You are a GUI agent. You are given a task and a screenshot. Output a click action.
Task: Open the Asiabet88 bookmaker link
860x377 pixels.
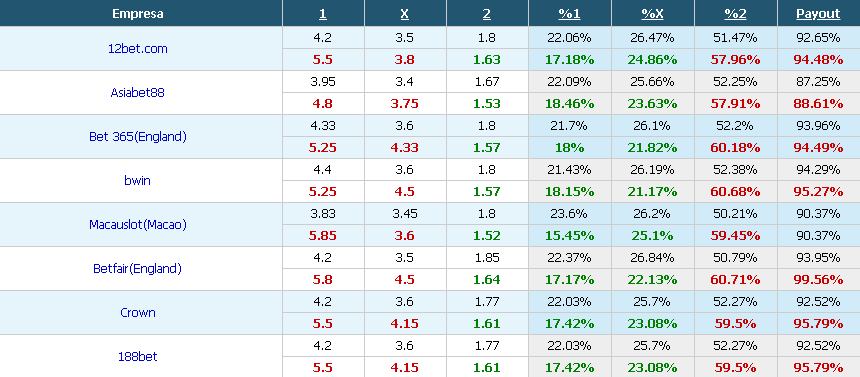coord(138,93)
